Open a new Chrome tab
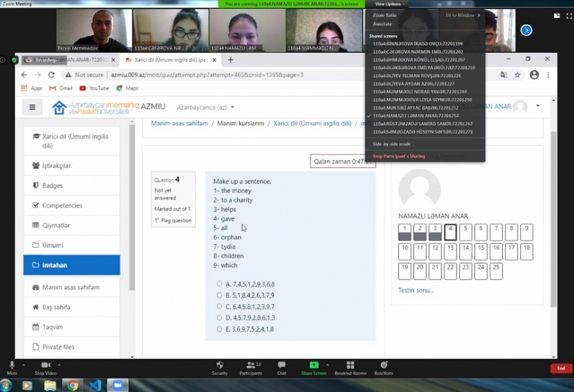The image size is (574, 392). 230,60
